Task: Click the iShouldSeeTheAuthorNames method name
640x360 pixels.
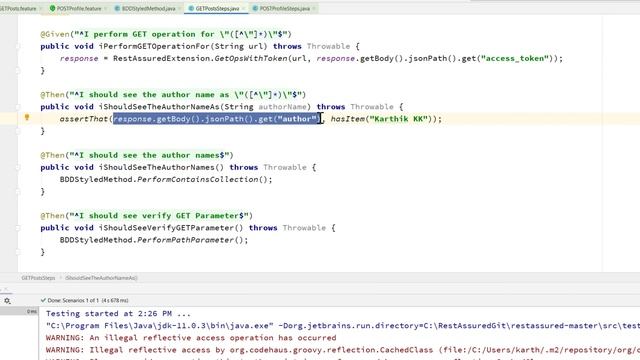Action: coord(157,167)
